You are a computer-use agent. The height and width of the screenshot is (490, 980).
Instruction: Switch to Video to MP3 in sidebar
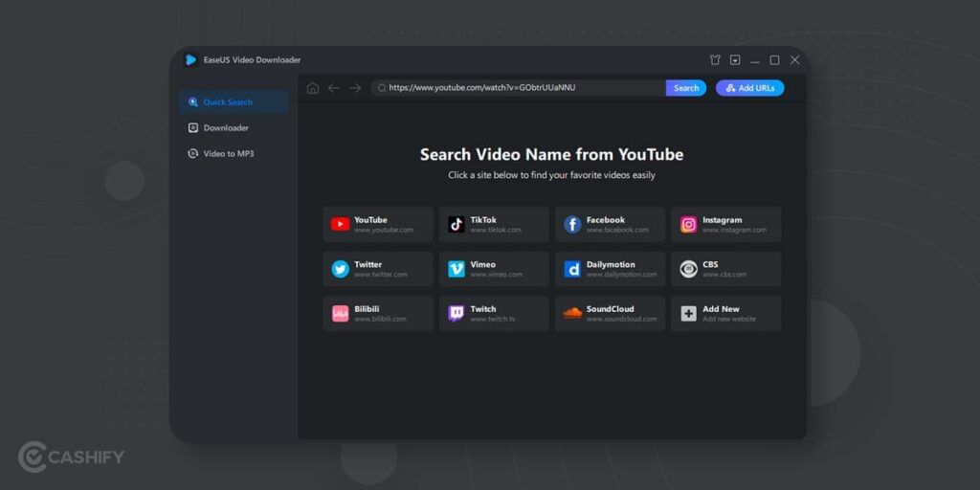234,153
